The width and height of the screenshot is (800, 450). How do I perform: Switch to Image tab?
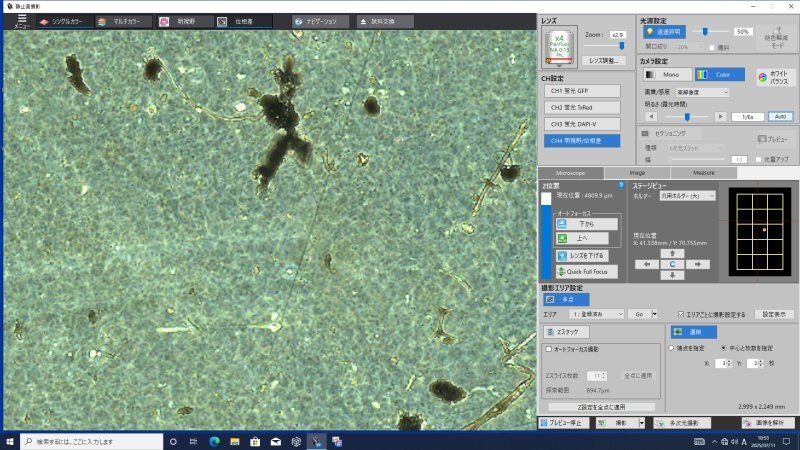coord(637,173)
